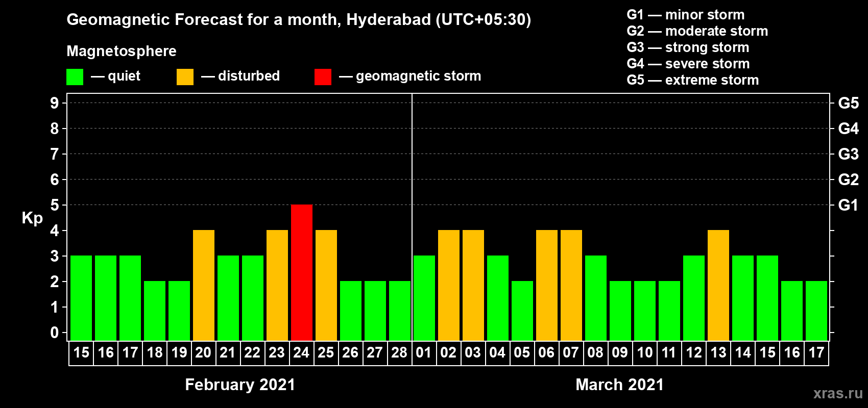Click the date label 24 on the axis
868x408 pixels.
pyautogui.click(x=301, y=353)
